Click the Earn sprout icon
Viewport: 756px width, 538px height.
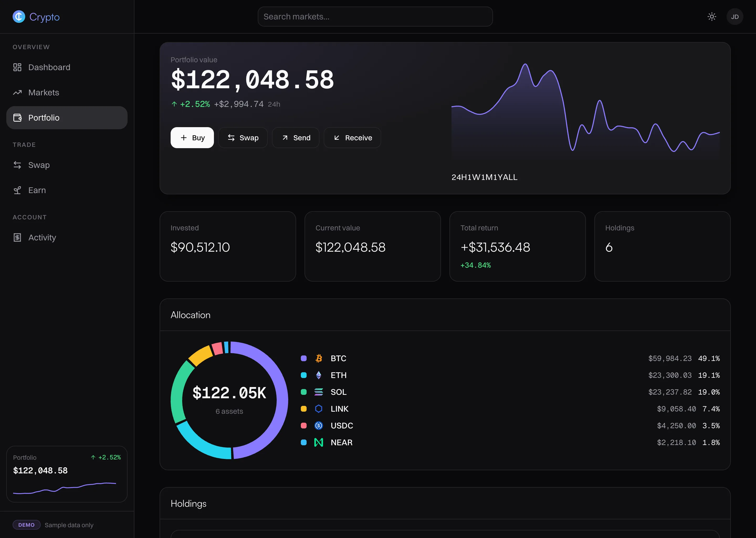[x=17, y=190]
